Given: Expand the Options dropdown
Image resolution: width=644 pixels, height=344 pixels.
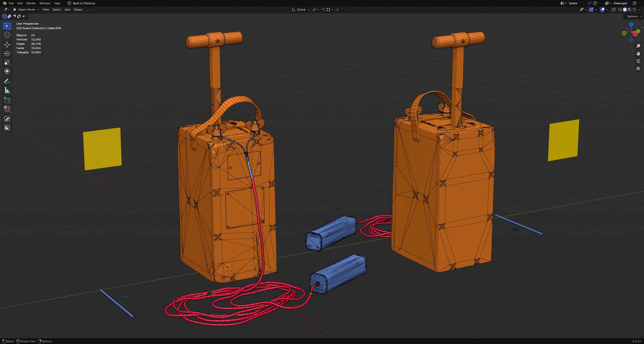Looking at the screenshot, I should point(634,16).
